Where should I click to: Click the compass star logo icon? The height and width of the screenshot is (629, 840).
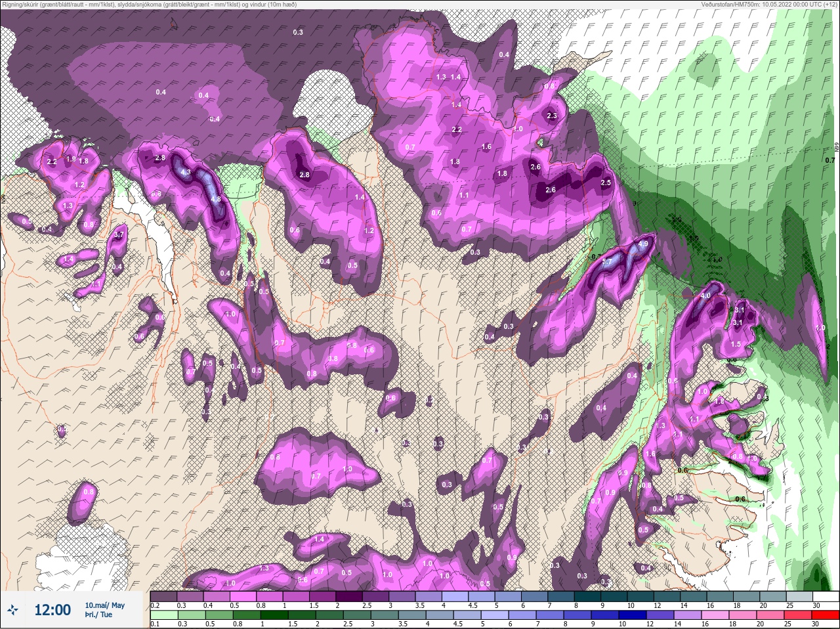coord(13,610)
